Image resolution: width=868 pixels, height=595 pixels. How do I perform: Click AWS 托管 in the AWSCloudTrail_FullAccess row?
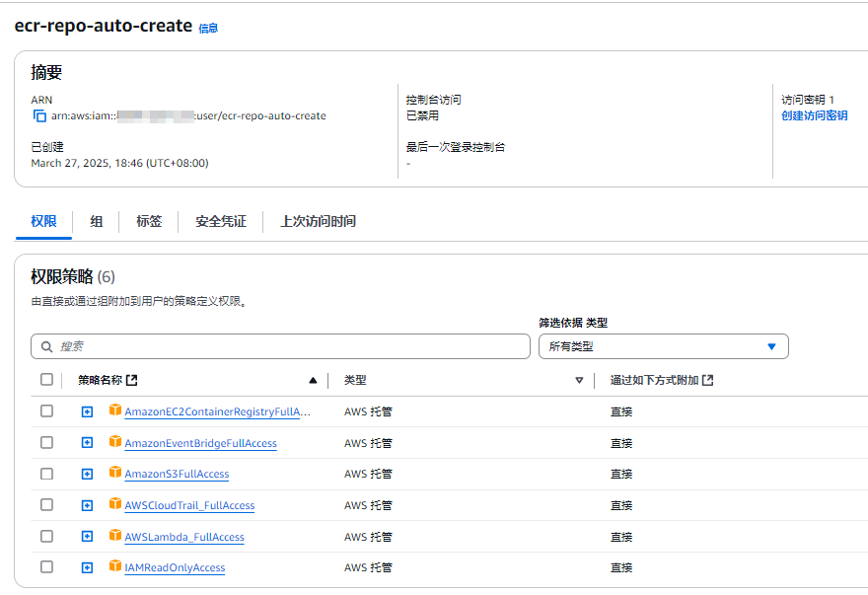(x=368, y=505)
